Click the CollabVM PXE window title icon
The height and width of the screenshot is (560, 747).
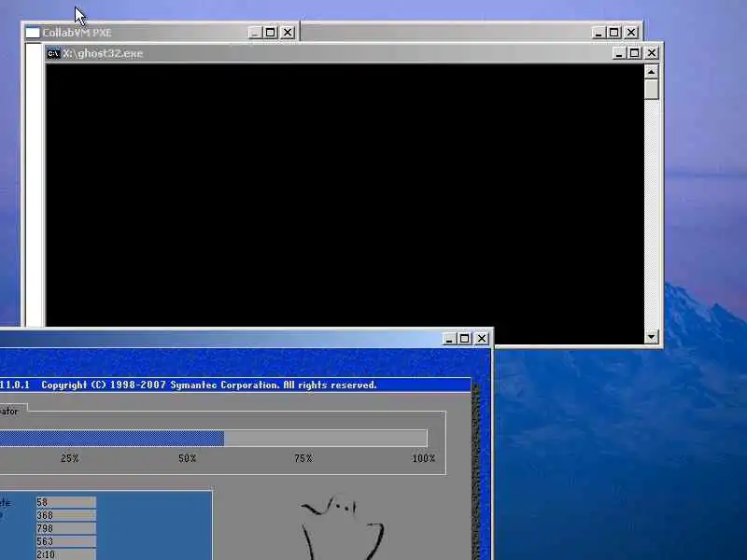[33, 33]
